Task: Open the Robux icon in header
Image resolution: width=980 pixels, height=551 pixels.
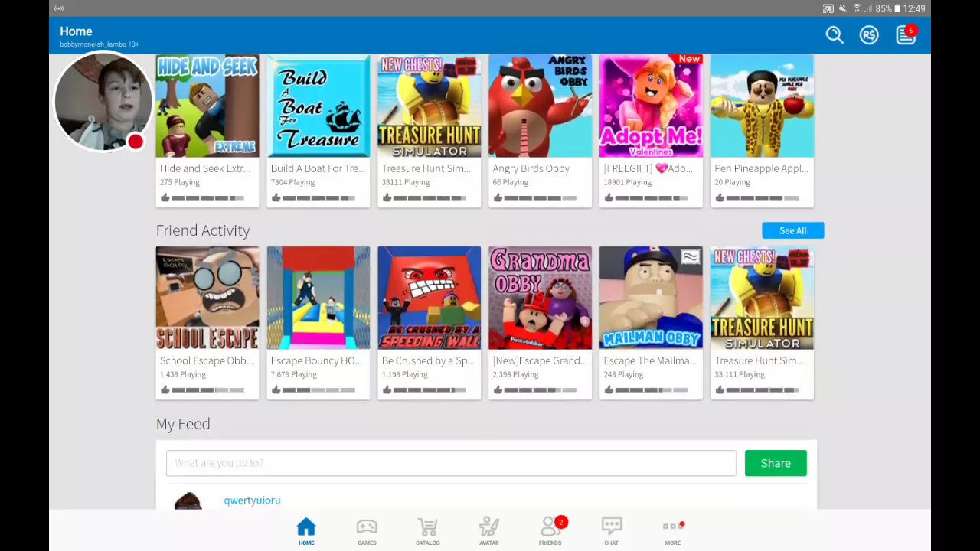Action: click(x=869, y=35)
